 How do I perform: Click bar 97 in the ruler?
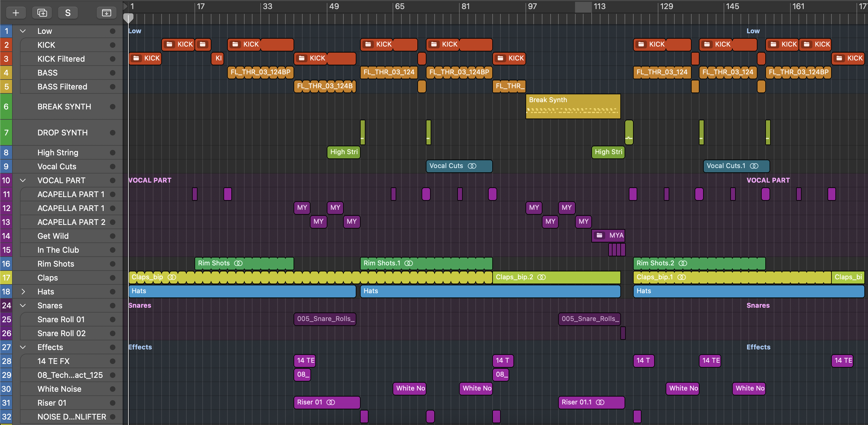pos(532,6)
